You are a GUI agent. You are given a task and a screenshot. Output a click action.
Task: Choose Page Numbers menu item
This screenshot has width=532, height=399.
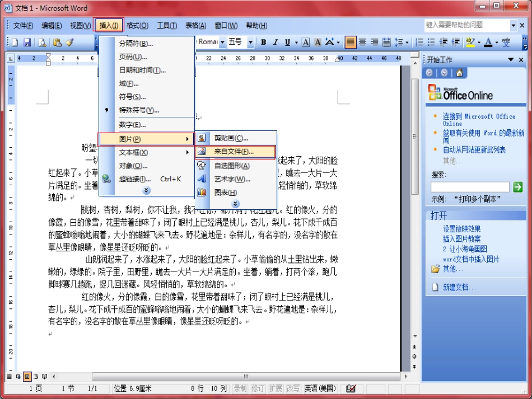146,57
